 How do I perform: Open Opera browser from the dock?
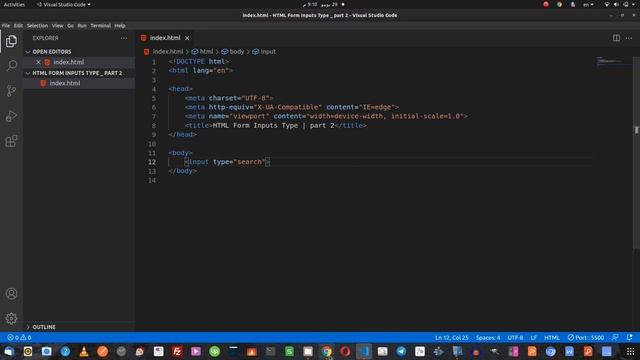pyautogui.click(x=345, y=351)
